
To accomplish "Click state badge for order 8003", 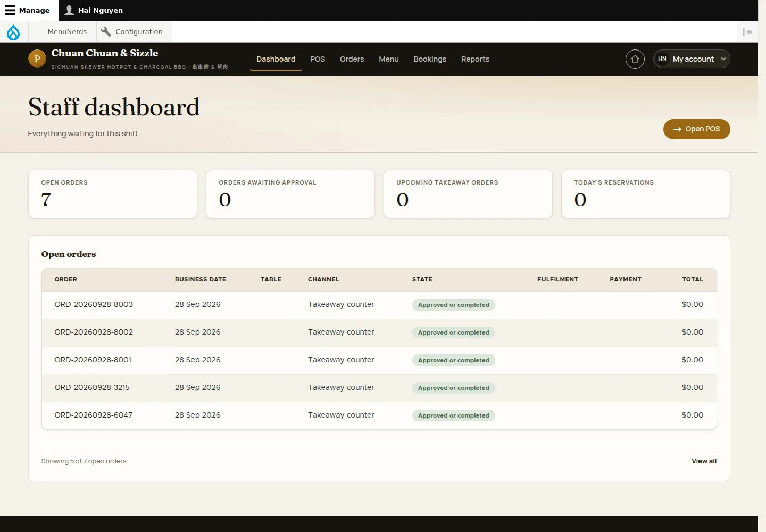I will 454,305.
